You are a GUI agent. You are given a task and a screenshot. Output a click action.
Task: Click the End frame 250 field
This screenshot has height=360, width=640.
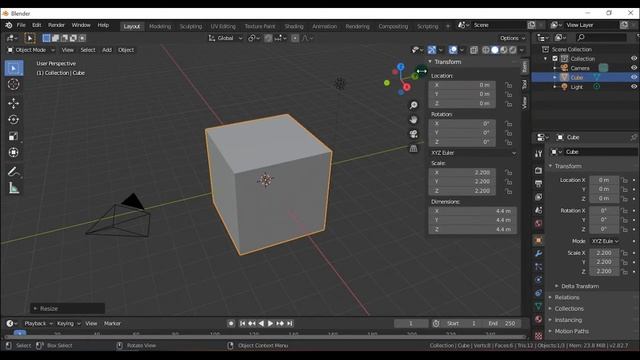502,323
